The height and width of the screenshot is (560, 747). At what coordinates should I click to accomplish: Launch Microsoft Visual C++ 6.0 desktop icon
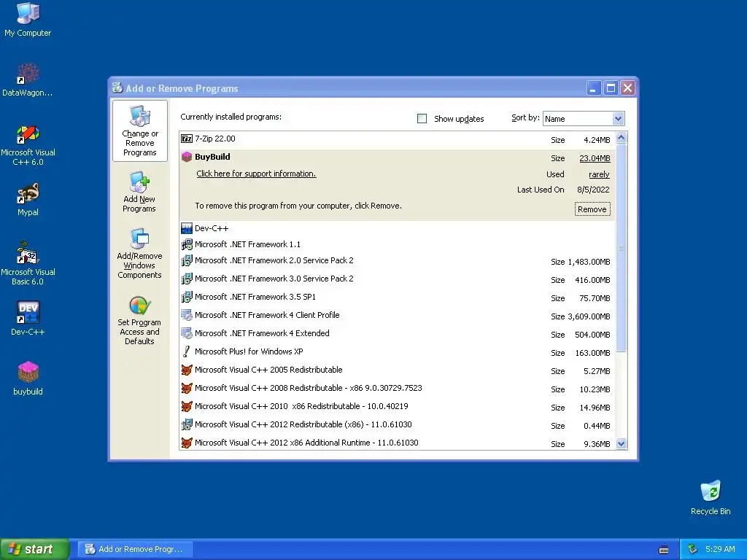click(28, 144)
